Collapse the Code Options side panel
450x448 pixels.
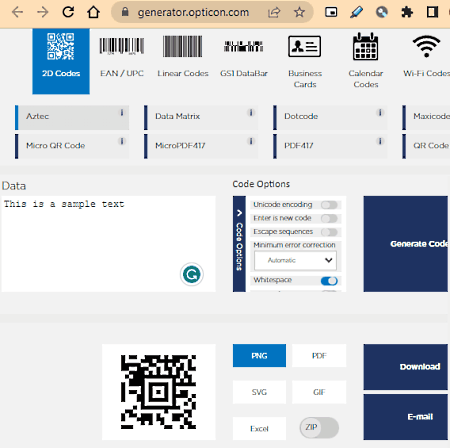239,244
